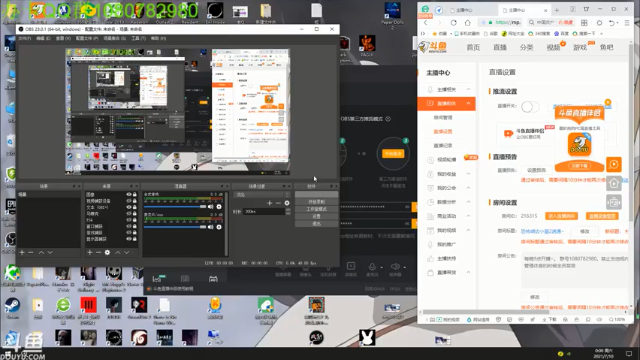Open OBS 帮助(H) menu
The width and height of the screenshot is (640, 360).
tap(158, 38)
